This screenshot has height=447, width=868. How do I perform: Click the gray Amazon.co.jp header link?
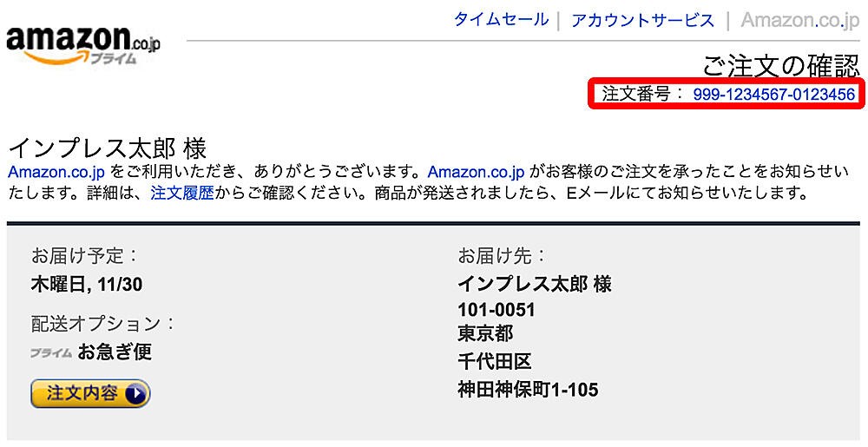(799, 20)
